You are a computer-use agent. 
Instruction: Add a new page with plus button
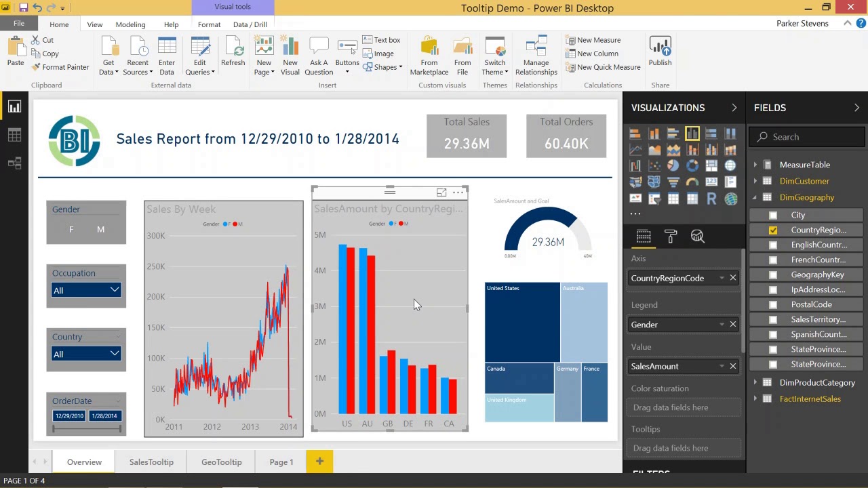pyautogui.click(x=319, y=462)
